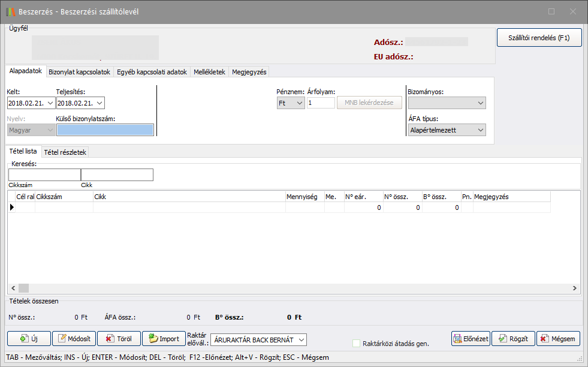Image resolution: width=588 pixels, height=367 pixels.
Task: Switch to Bizonylat kapcsolatok tab
Action: tap(79, 72)
